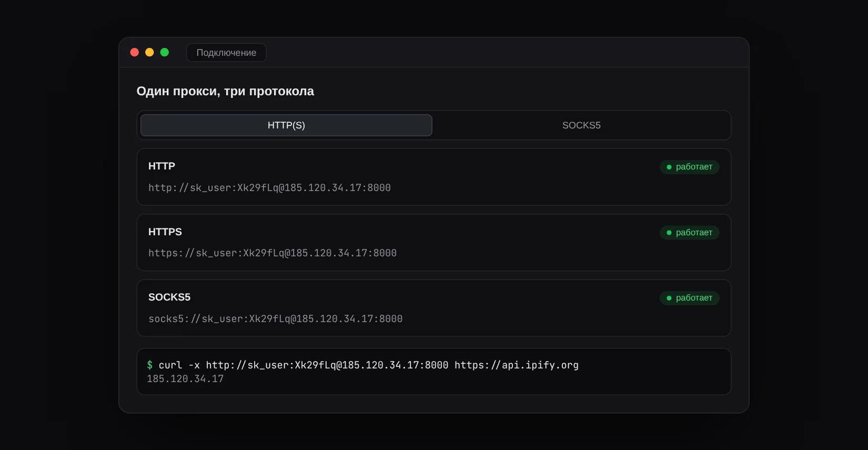The image size is (868, 450).
Task: Click the green $ terminal prompt
Action: 150,365
